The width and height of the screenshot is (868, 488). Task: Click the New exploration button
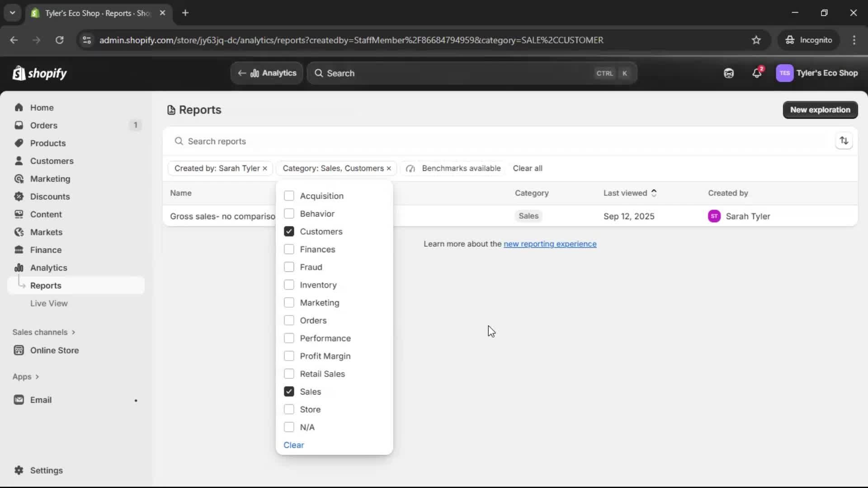click(820, 110)
